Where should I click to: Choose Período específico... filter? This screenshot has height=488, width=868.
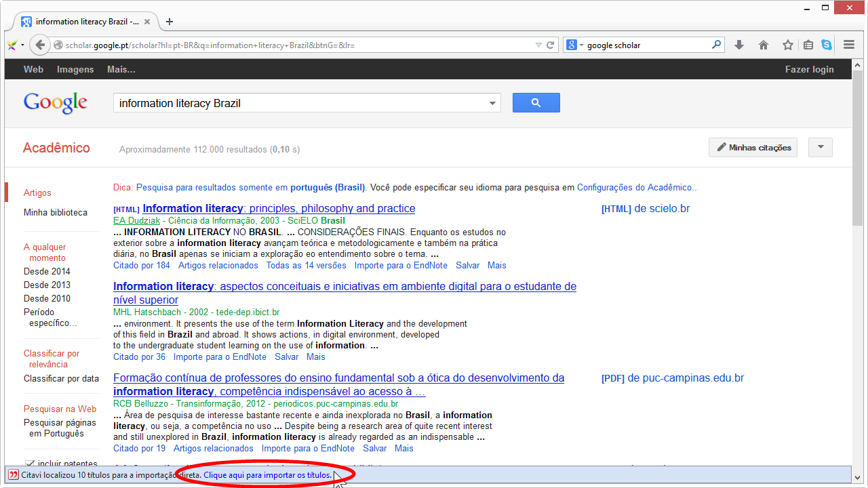click(x=50, y=318)
